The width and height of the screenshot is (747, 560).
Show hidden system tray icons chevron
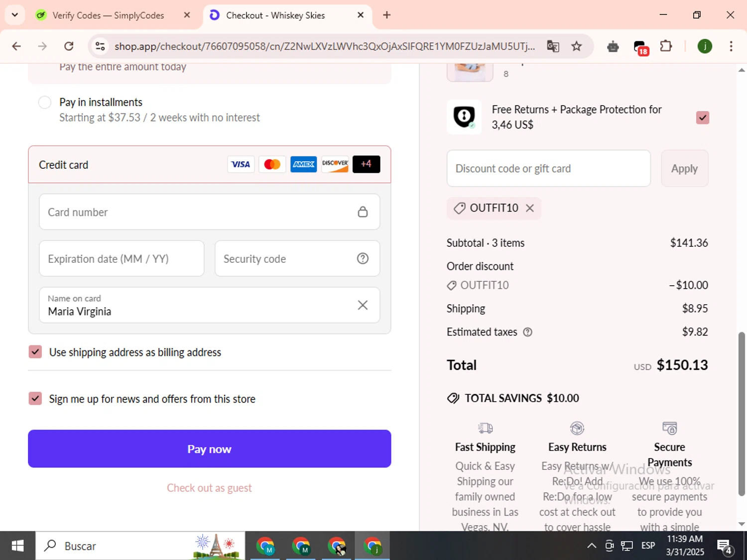592,546
